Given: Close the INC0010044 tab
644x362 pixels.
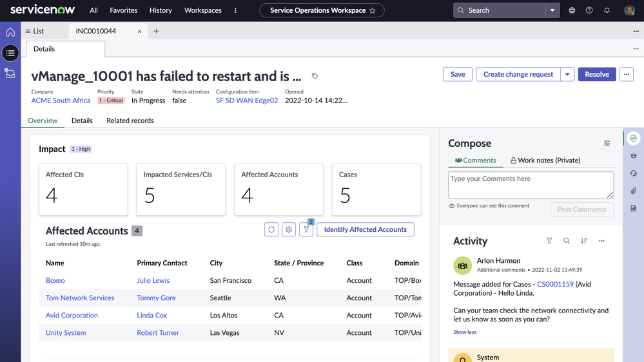Looking at the screenshot, I should pos(139,31).
